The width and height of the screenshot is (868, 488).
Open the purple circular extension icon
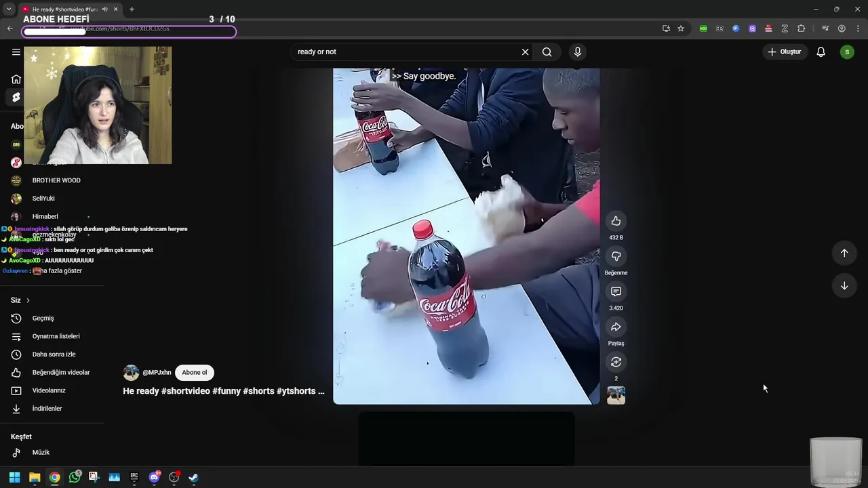pos(752,28)
